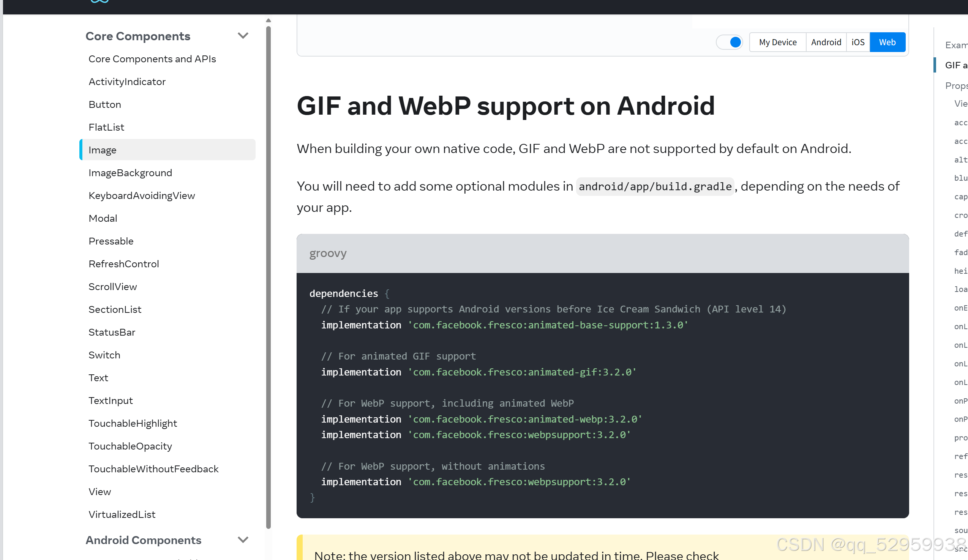Screen dimensions: 968x560
Task: Switch to the Android platform tab
Action: [826, 42]
